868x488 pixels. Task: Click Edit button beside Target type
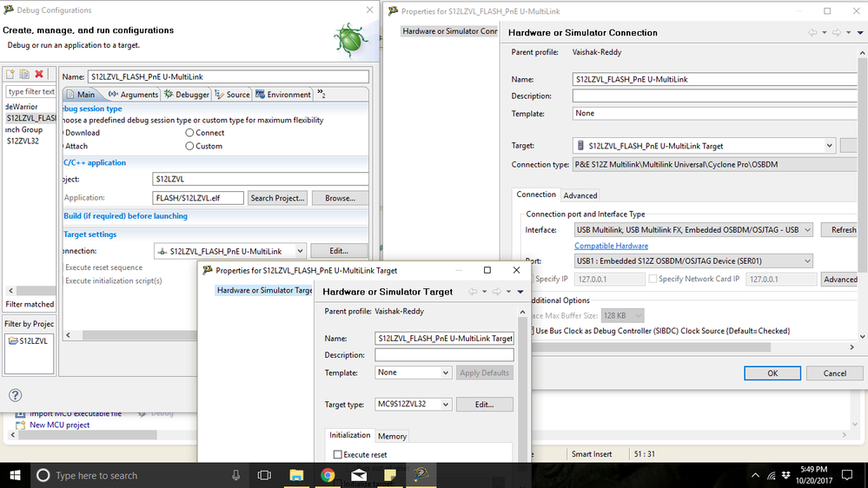[x=484, y=405]
